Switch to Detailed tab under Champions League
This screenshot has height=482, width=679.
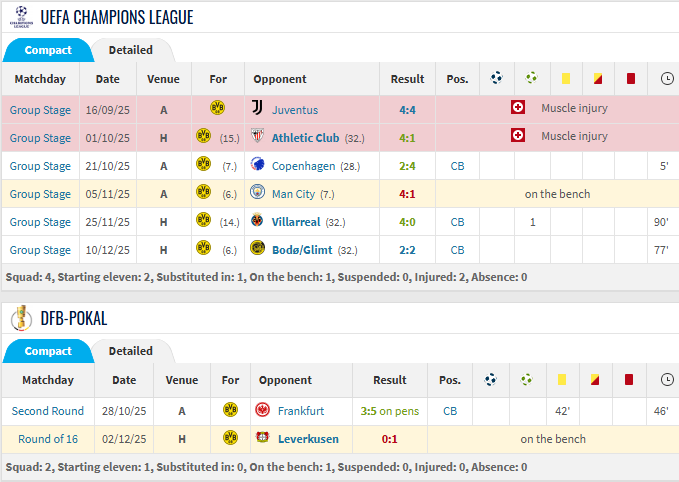(x=130, y=50)
